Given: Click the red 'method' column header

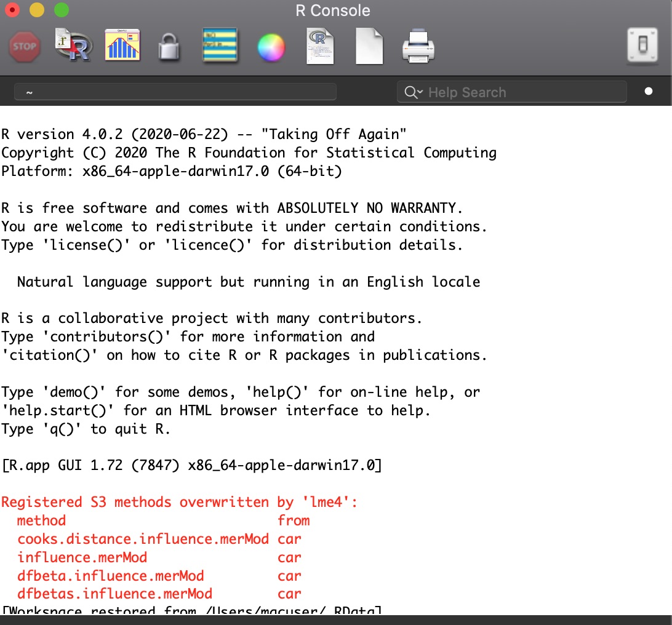Looking at the screenshot, I should pyautogui.click(x=42, y=520).
